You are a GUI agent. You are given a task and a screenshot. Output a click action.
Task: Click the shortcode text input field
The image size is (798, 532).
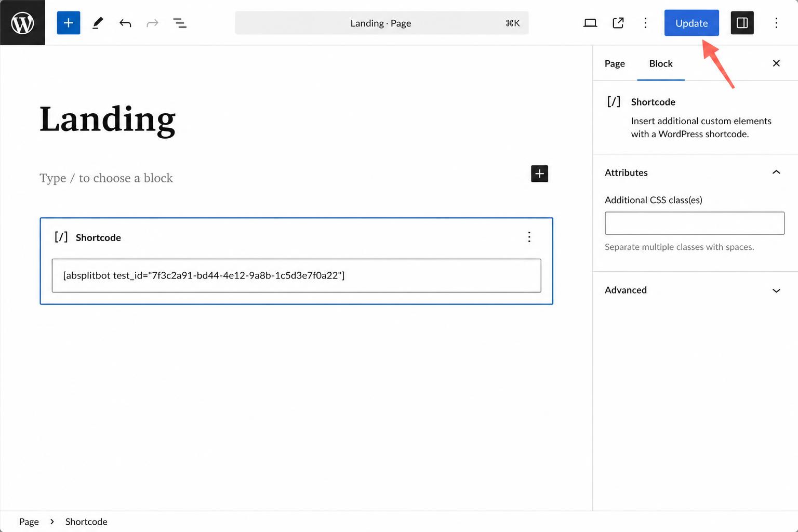pos(296,275)
